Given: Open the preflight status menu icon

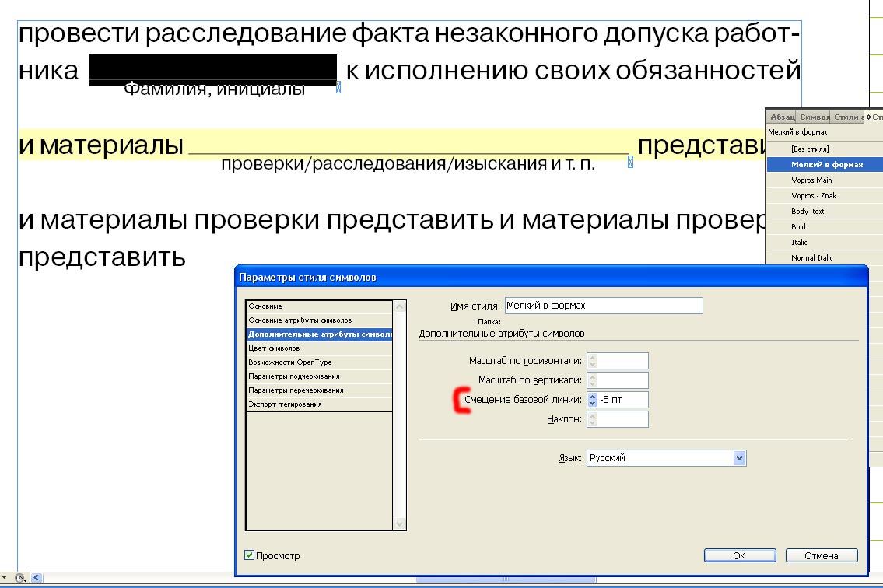Looking at the screenshot, I should [x=19, y=578].
